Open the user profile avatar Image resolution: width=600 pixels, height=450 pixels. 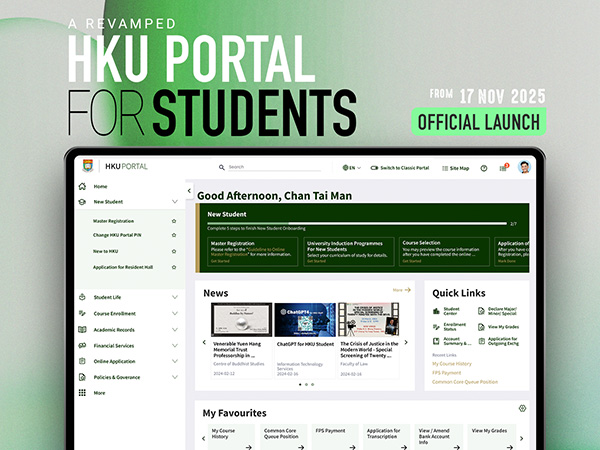tap(524, 167)
